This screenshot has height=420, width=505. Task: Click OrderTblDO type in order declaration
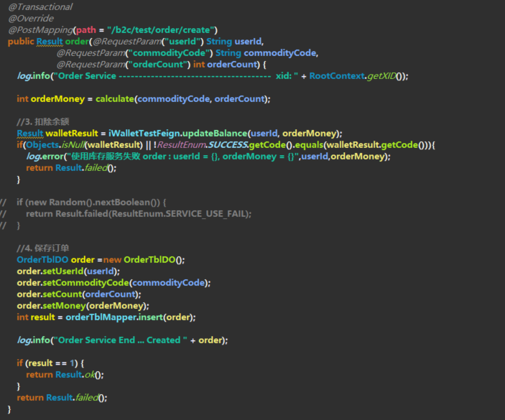tap(42, 260)
